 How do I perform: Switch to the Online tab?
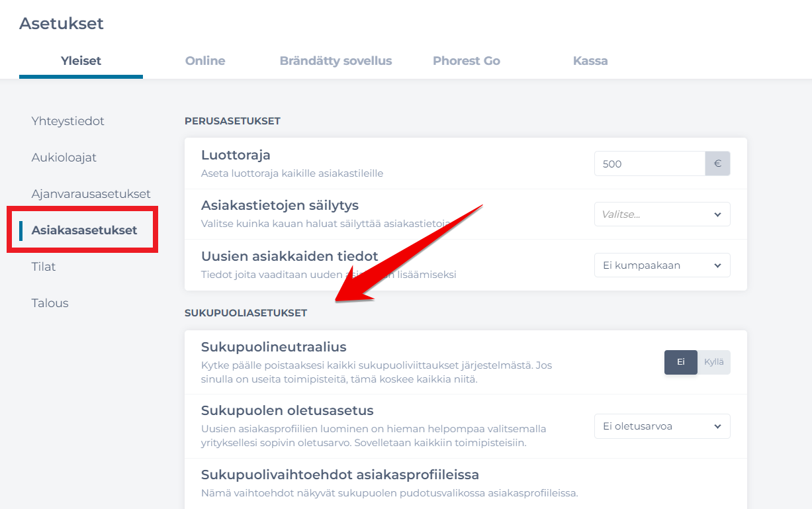(x=204, y=60)
